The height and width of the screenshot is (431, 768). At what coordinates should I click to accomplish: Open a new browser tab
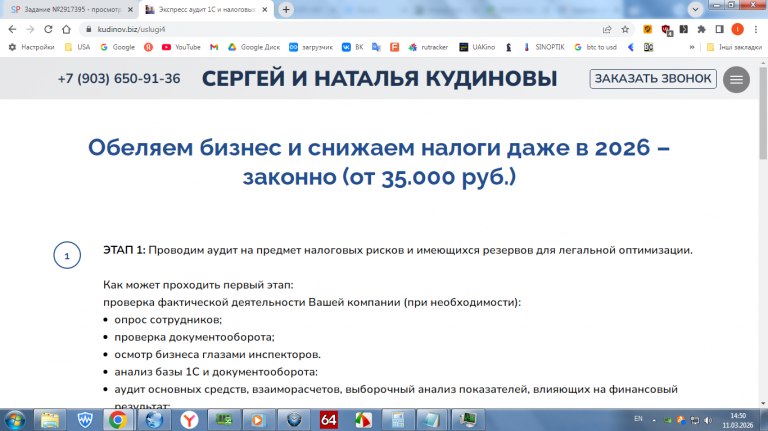(286, 10)
